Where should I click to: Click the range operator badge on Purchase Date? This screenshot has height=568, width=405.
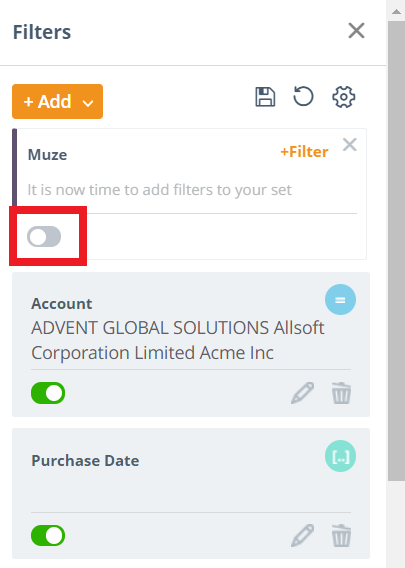click(x=340, y=456)
